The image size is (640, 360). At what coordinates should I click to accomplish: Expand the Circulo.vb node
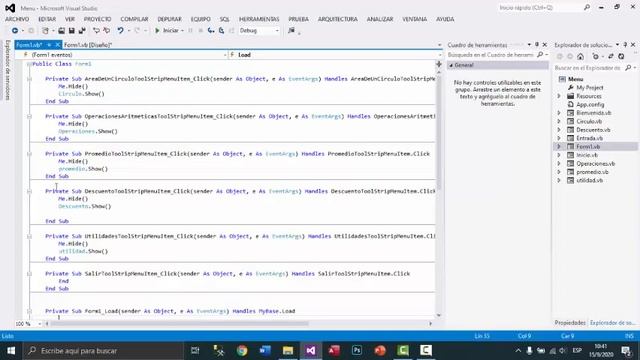tap(559, 121)
